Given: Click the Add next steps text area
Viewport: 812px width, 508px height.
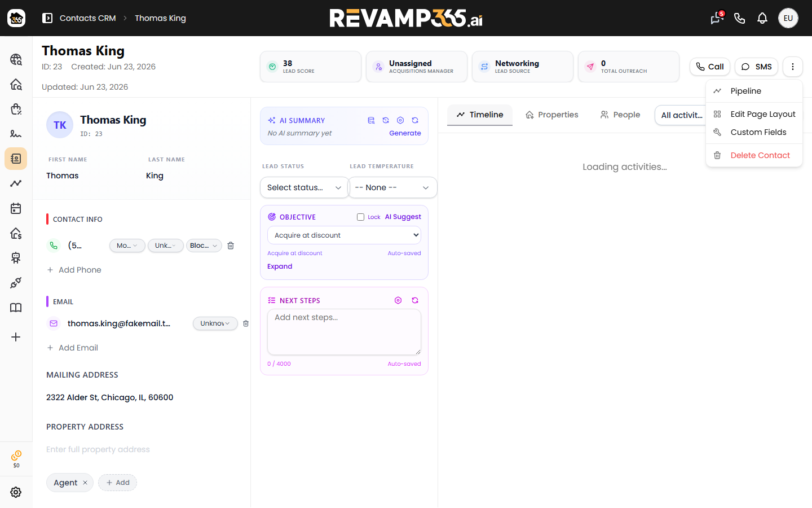Looking at the screenshot, I should coord(344,332).
